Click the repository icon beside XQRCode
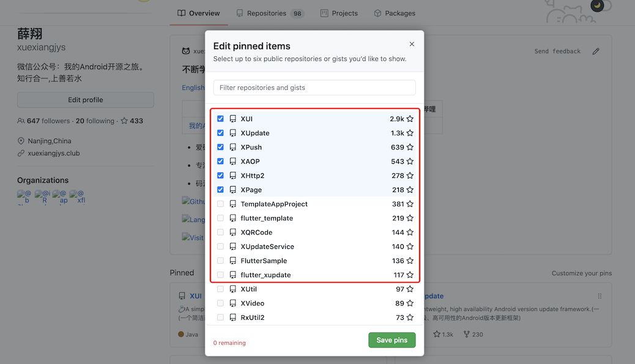635x364 pixels. click(233, 232)
